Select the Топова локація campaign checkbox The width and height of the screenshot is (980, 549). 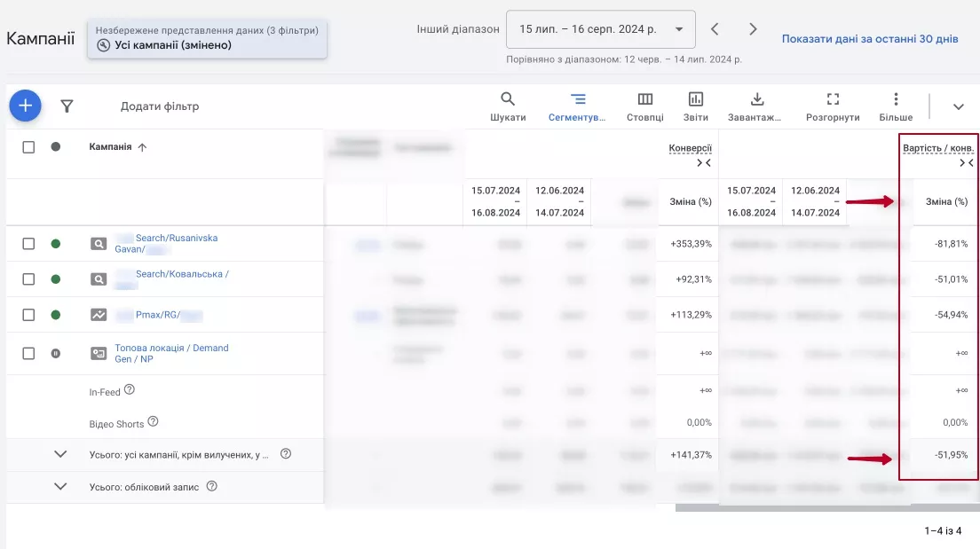coord(28,354)
